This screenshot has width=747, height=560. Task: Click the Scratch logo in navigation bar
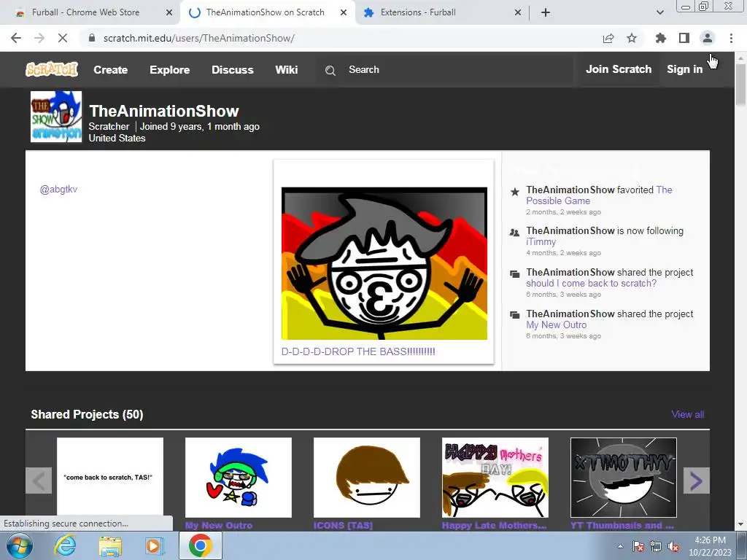tap(52, 69)
